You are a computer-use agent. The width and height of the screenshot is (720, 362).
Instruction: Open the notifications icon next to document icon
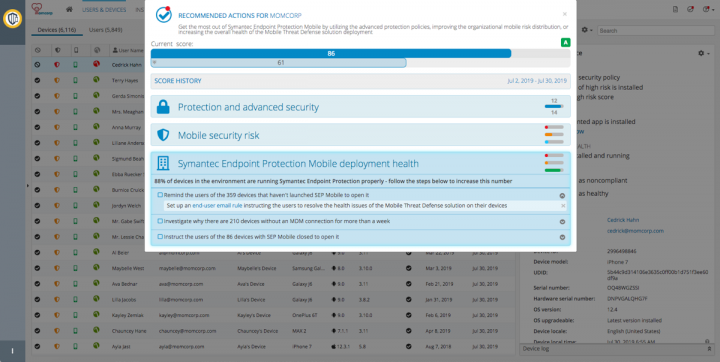coord(690,9)
